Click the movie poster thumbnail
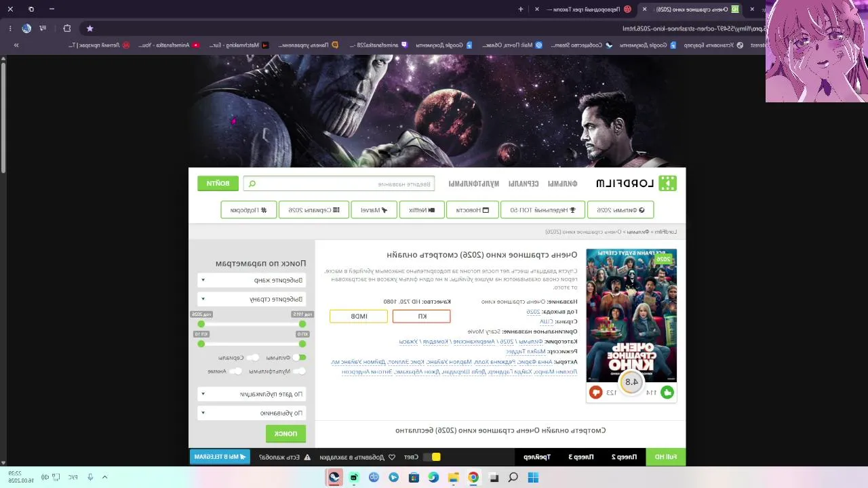 [x=631, y=316]
